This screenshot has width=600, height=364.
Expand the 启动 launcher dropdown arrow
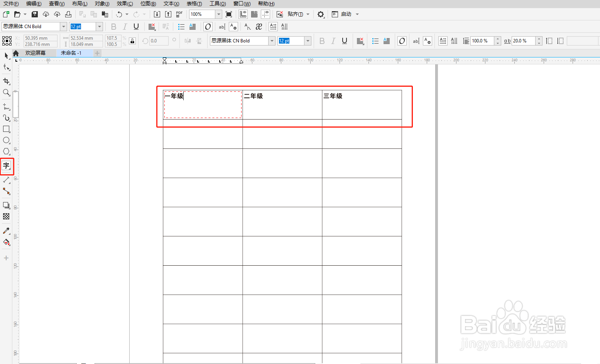point(357,14)
